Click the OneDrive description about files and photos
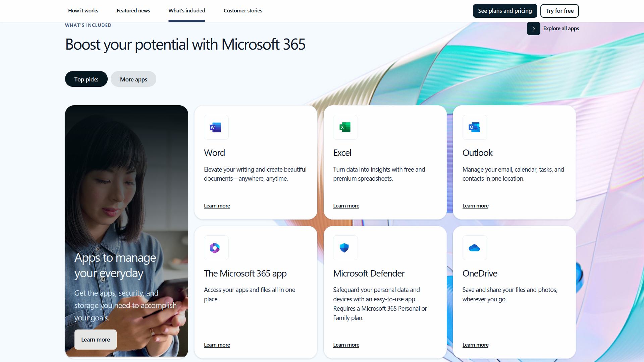The width and height of the screenshot is (644, 362). pyautogui.click(x=510, y=294)
